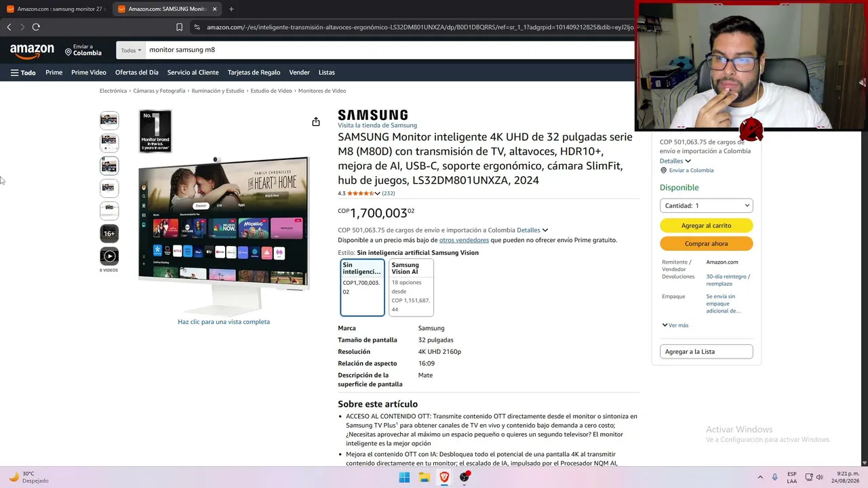Click the Amazon logo
The height and width of the screenshot is (488, 868).
32,51
